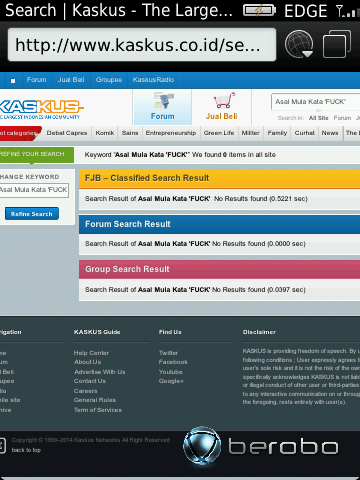
Task: Open the Groupee tab in top bar
Action: click(x=109, y=80)
